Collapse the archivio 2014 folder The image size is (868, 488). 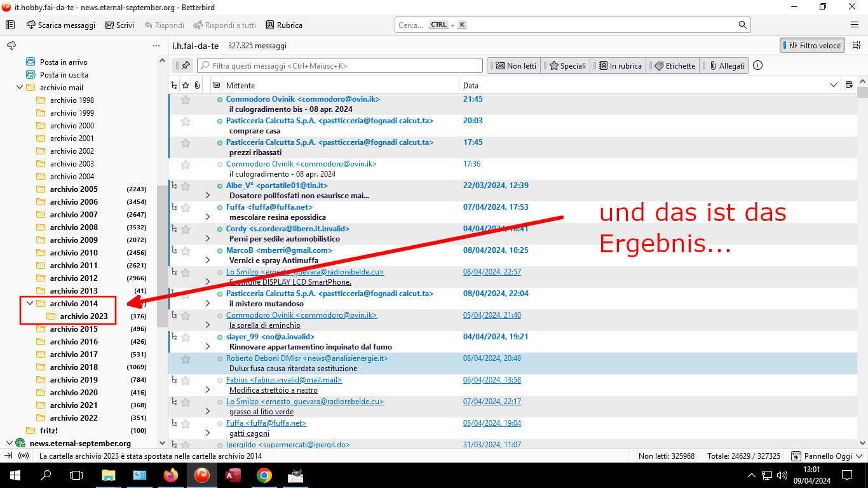[x=30, y=304]
